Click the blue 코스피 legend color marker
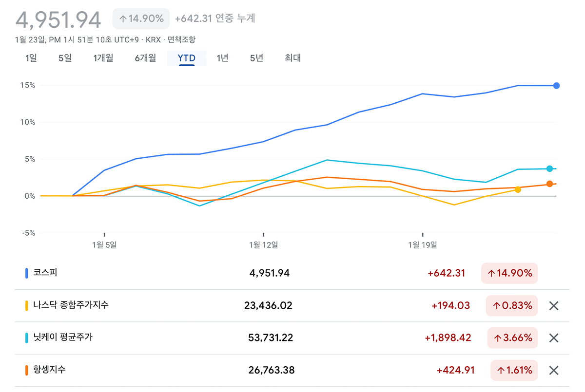This screenshot has width=585, height=392. [26, 273]
